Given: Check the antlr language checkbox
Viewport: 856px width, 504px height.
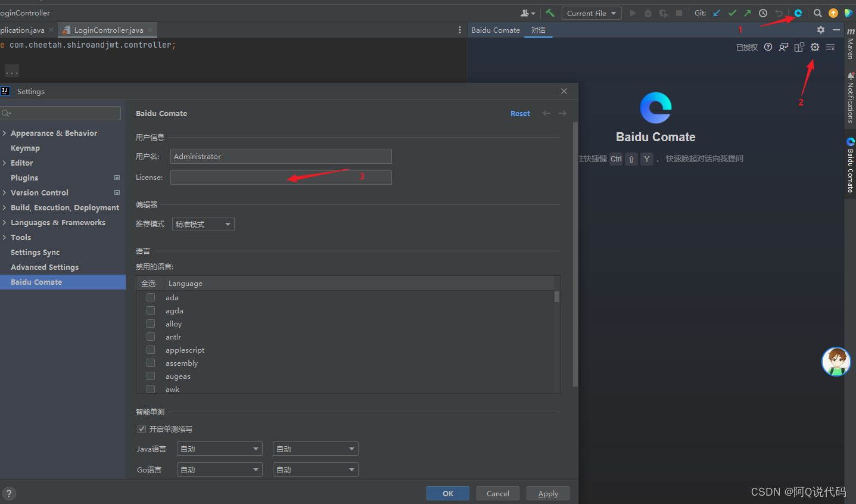Looking at the screenshot, I should tap(151, 337).
